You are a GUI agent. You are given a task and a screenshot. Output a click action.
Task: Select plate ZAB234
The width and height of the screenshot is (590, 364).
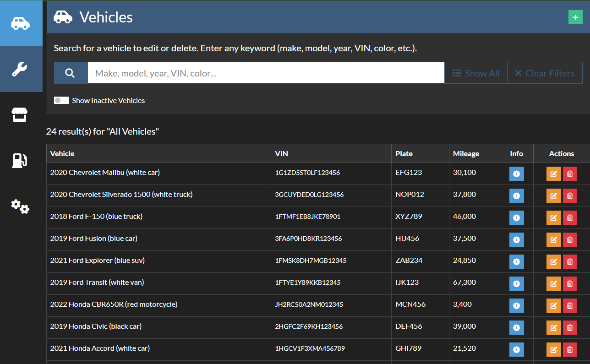pyautogui.click(x=409, y=261)
